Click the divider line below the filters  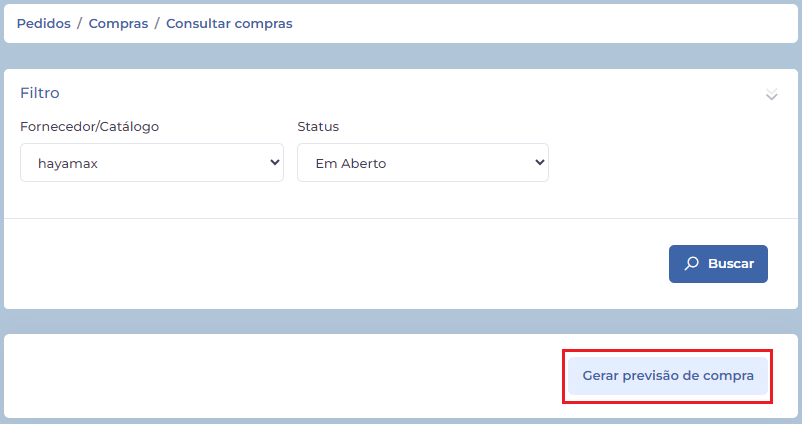pos(400,218)
